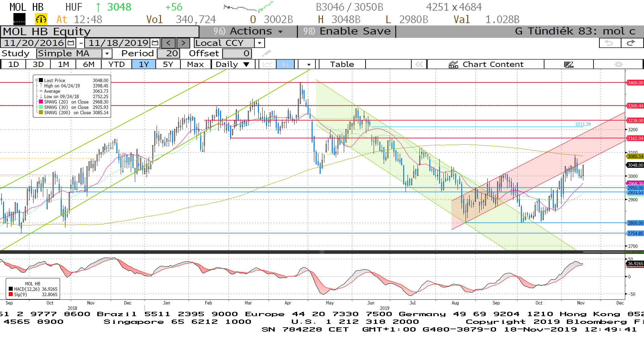The image size is (644, 348).
Task: Click the Table button
Action: (x=342, y=64)
